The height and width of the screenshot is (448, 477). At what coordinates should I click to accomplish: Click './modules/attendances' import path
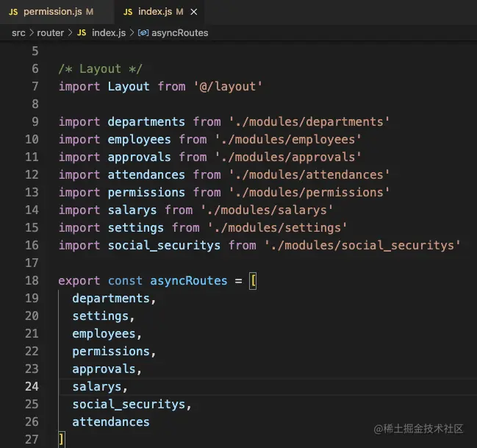pos(309,175)
